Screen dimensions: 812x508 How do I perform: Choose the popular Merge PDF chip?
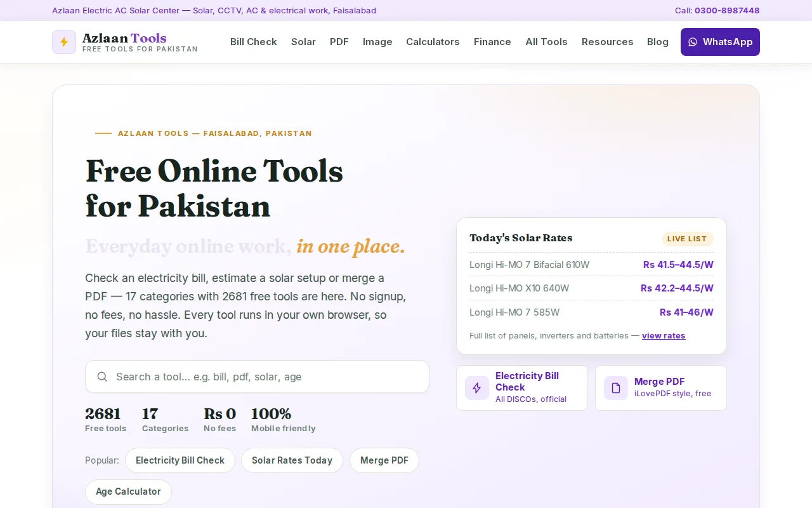[384, 460]
